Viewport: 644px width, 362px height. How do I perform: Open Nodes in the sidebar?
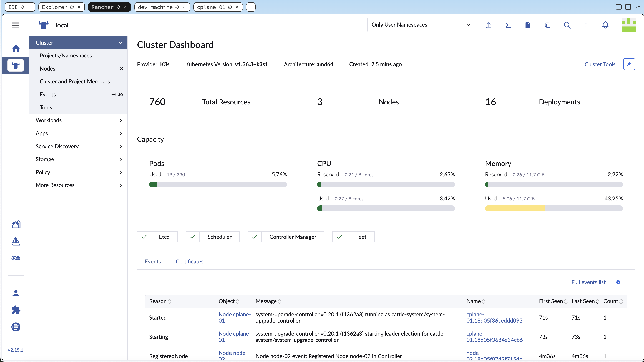78,69
